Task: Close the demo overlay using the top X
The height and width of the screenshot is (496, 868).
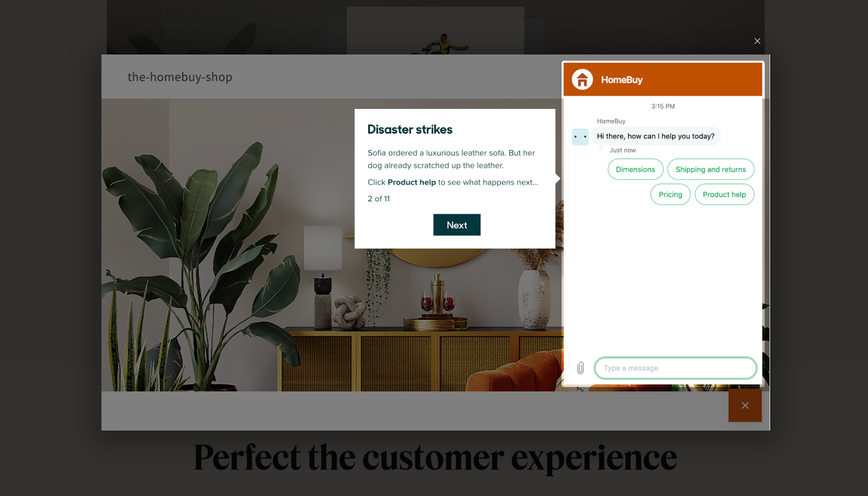Action: tap(757, 41)
